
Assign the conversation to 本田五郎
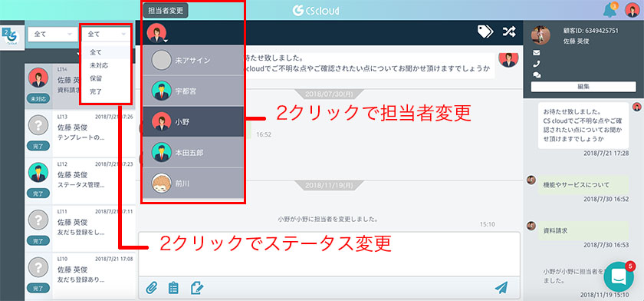click(x=193, y=153)
